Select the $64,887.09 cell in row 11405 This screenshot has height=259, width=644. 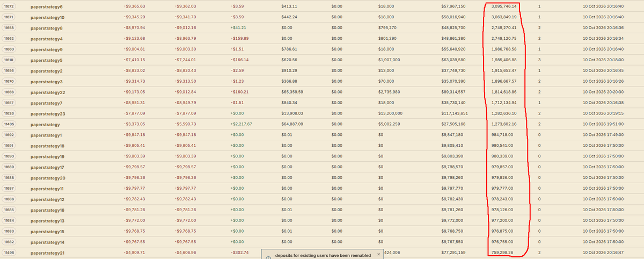pos(292,124)
